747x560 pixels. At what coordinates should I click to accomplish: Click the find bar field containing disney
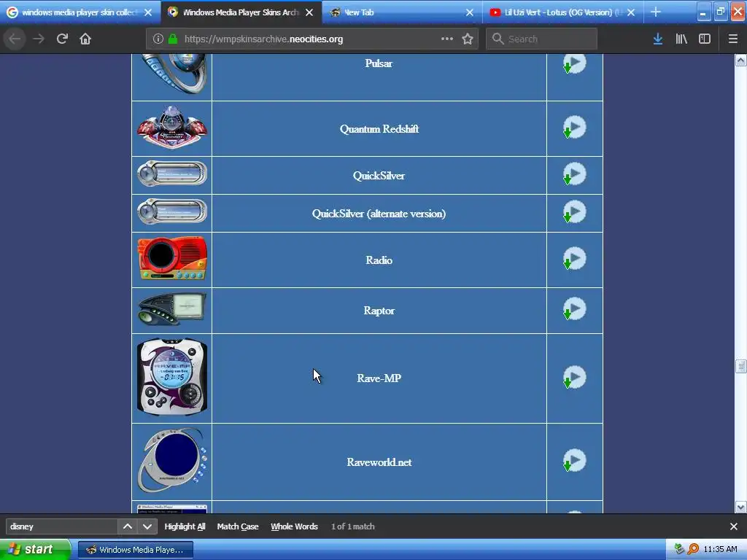click(x=61, y=526)
